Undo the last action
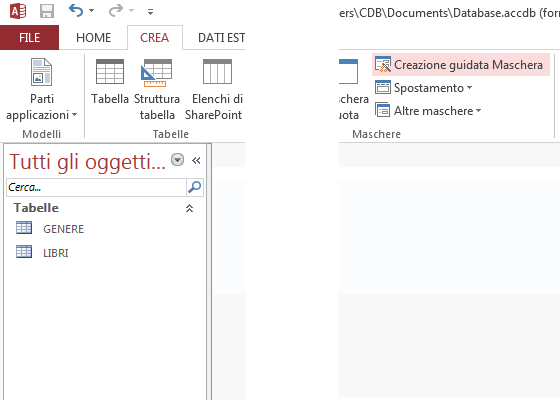 [76, 11]
